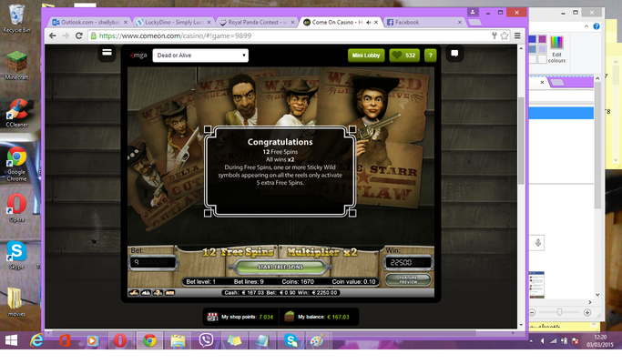Open CCleaner desktop shortcut

16,113
